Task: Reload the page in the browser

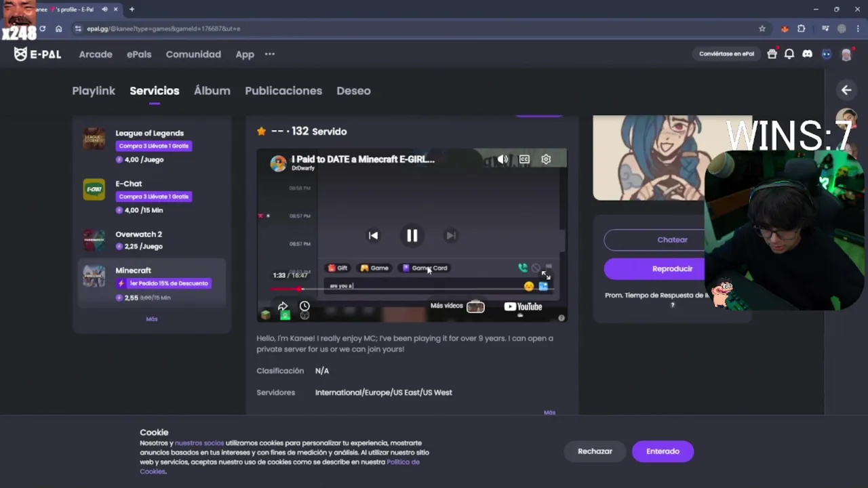Action: 42,28
